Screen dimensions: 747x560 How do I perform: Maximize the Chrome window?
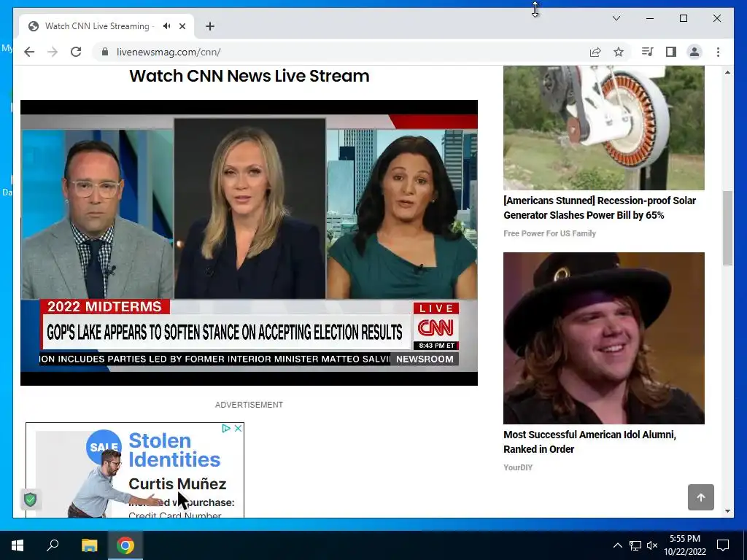[683, 18]
